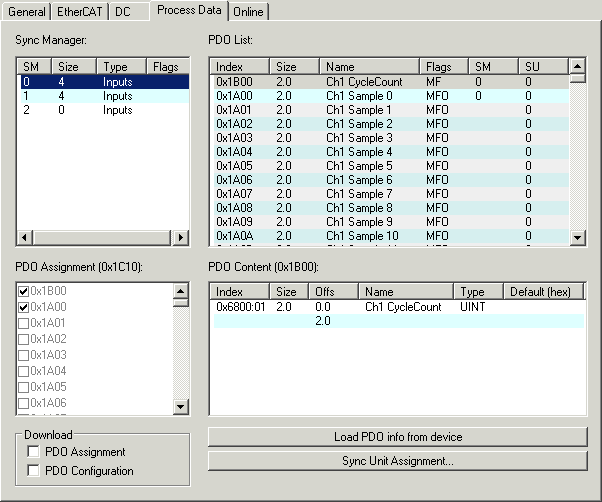Select the Process Data tab
This screenshot has width=602, height=502.
pos(189,10)
